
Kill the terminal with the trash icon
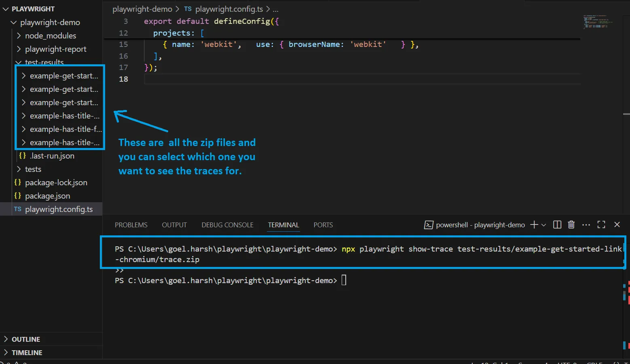pos(571,224)
